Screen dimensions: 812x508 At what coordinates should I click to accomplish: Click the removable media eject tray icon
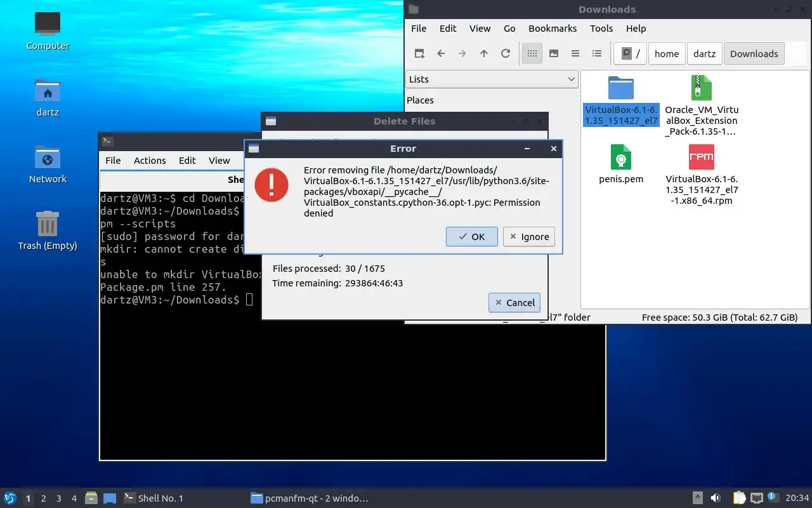[697, 498]
